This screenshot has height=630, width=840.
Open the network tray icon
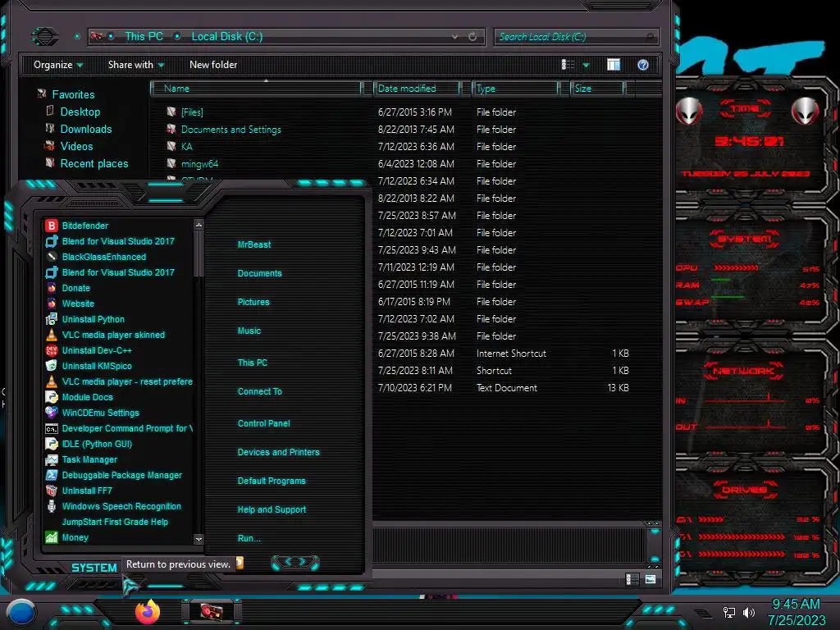click(x=729, y=612)
